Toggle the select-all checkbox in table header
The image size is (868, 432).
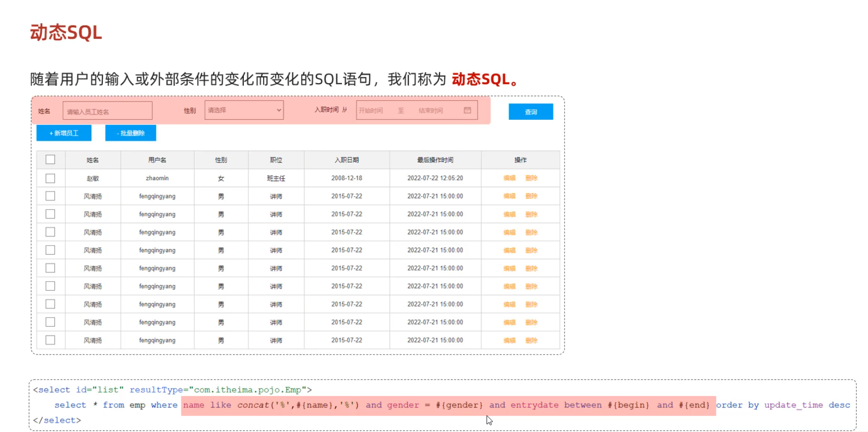[x=50, y=160]
